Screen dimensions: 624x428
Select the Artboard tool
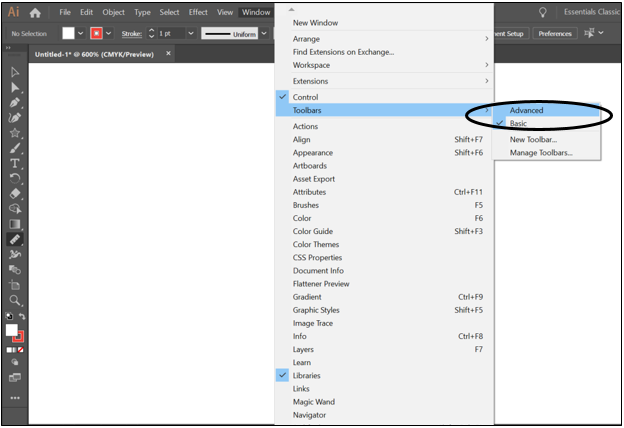click(15, 285)
